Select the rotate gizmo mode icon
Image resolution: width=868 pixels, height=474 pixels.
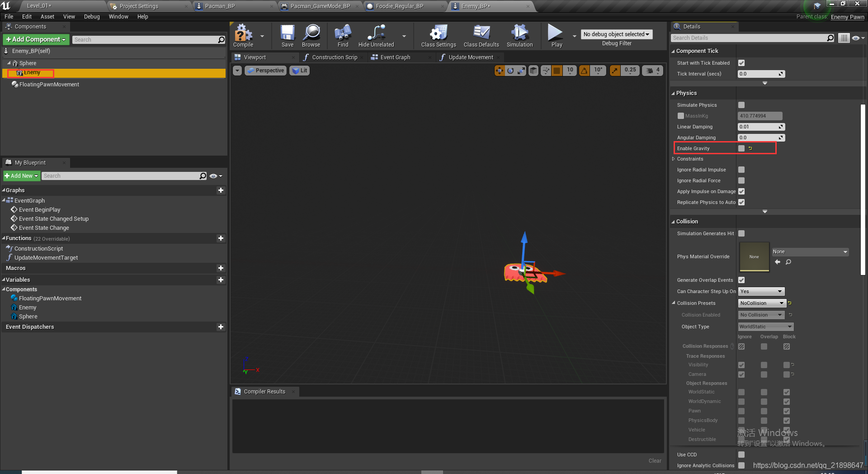coord(510,71)
